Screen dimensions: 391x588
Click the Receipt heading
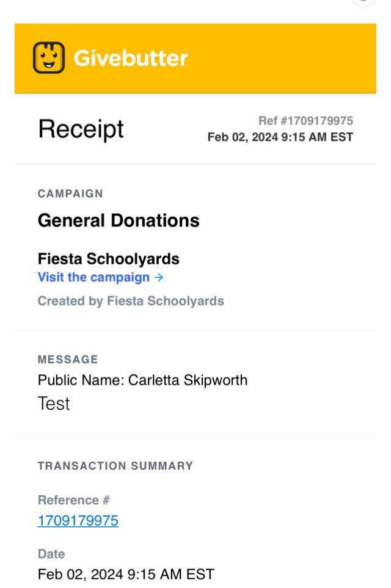point(81,129)
